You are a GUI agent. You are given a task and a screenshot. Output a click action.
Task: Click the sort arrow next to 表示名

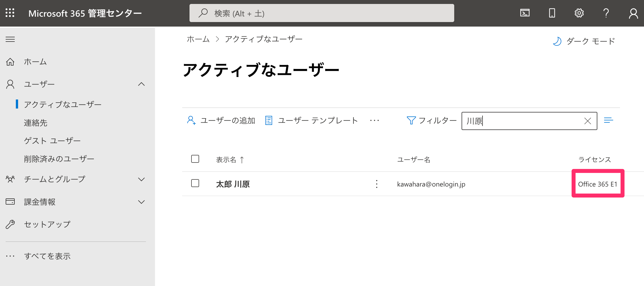pyautogui.click(x=242, y=160)
